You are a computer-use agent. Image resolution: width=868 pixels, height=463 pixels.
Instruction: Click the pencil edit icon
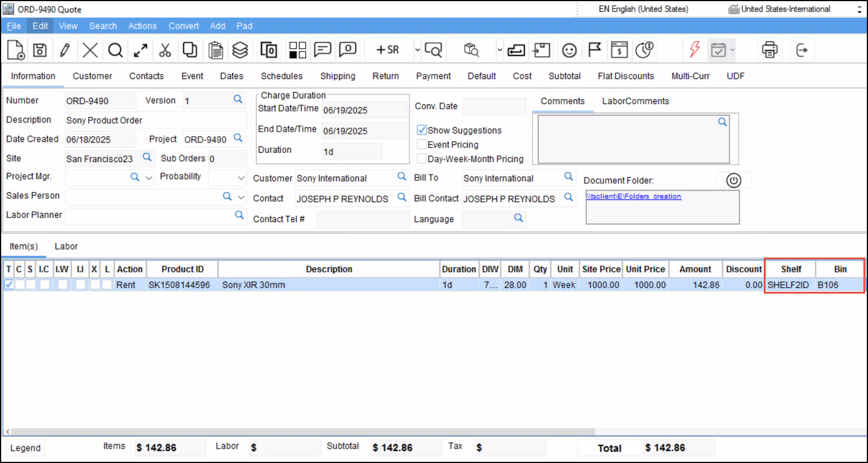(x=65, y=50)
